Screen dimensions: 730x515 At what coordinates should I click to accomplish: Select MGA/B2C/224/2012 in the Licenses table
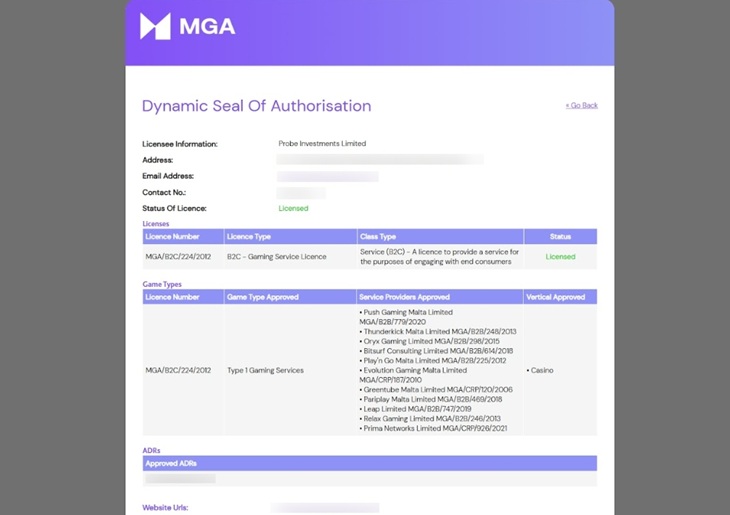[x=178, y=257]
